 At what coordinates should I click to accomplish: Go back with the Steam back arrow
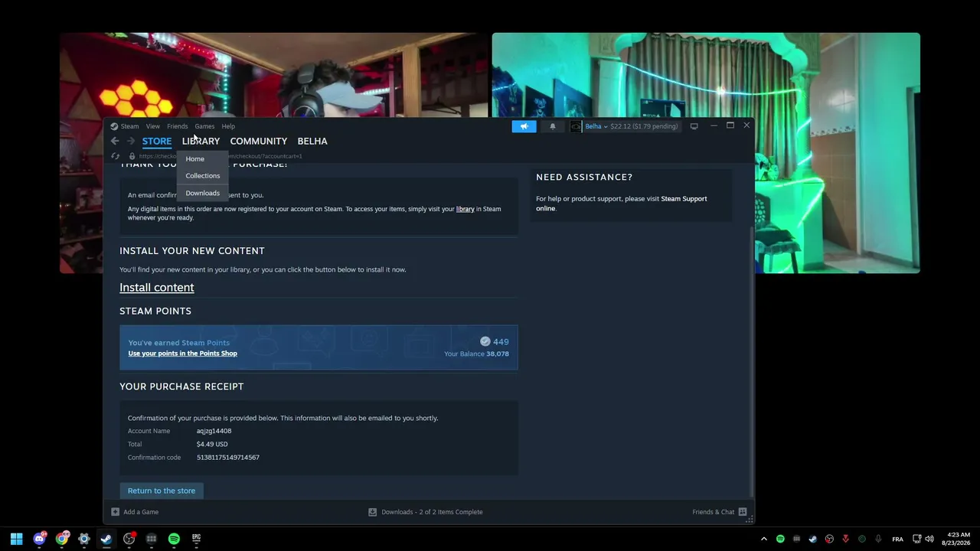[115, 141]
